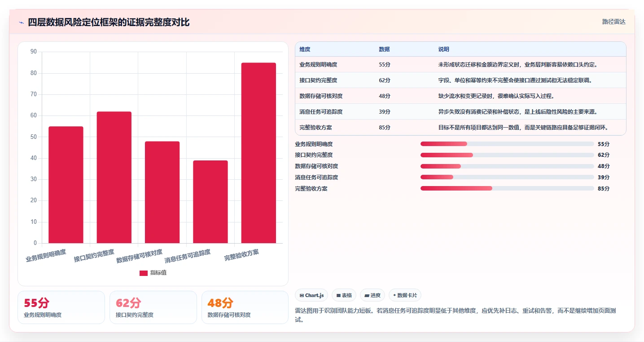Click the 39分 value beside the progress bar
This screenshot has width=644, height=342.
tap(604, 178)
